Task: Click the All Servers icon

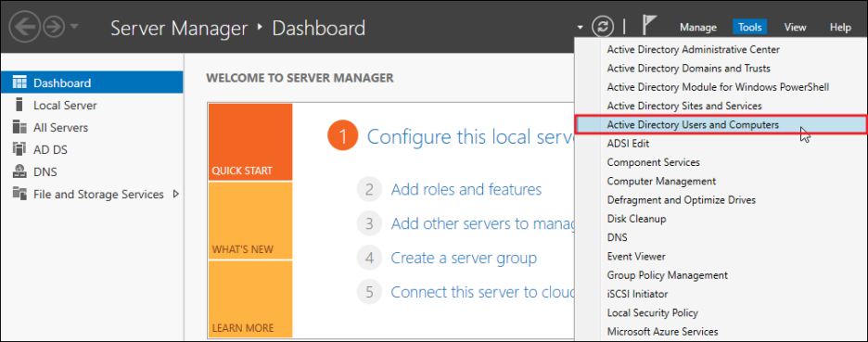Action: [x=19, y=127]
